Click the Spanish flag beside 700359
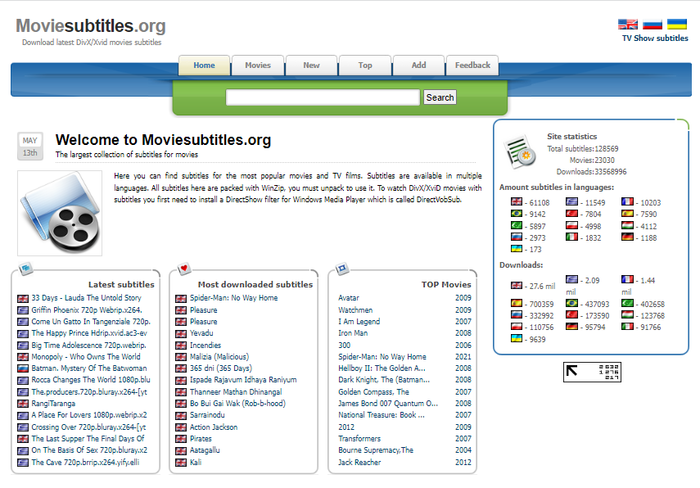Viewport: 700px width, 488px height. tap(517, 303)
